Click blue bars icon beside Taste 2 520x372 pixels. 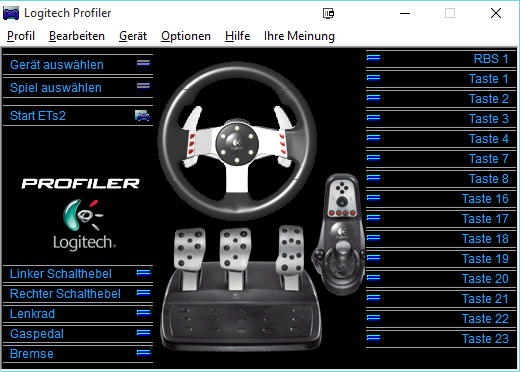pos(373,98)
